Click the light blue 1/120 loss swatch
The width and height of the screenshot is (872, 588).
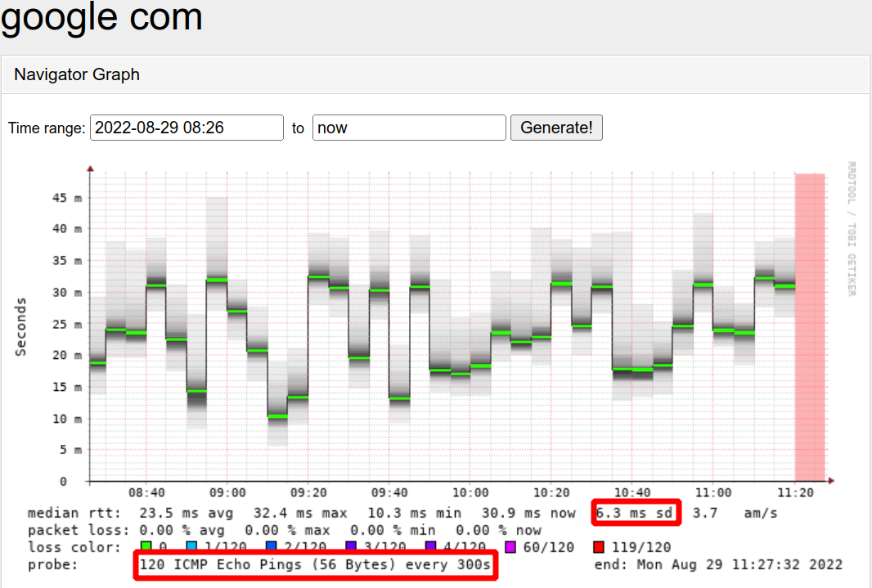pyautogui.click(x=191, y=547)
